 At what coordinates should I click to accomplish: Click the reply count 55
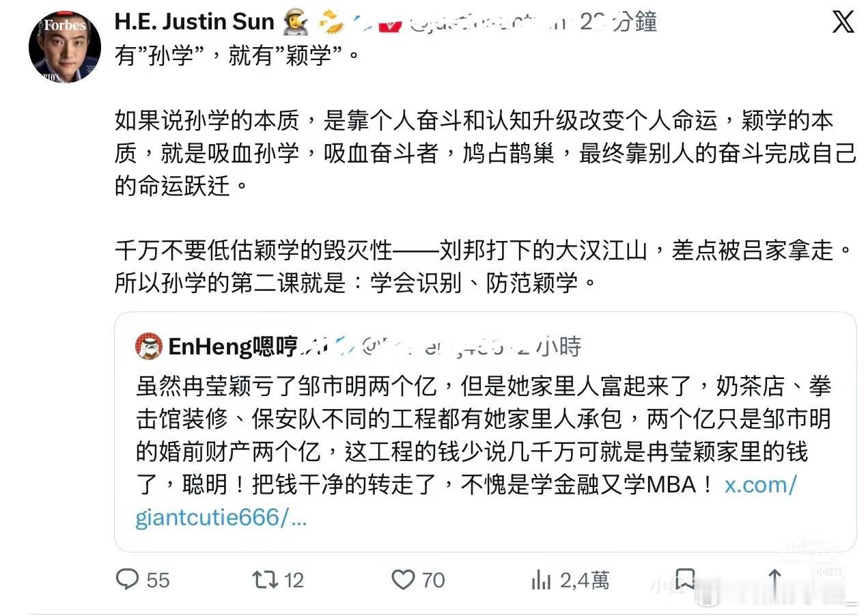(x=158, y=580)
